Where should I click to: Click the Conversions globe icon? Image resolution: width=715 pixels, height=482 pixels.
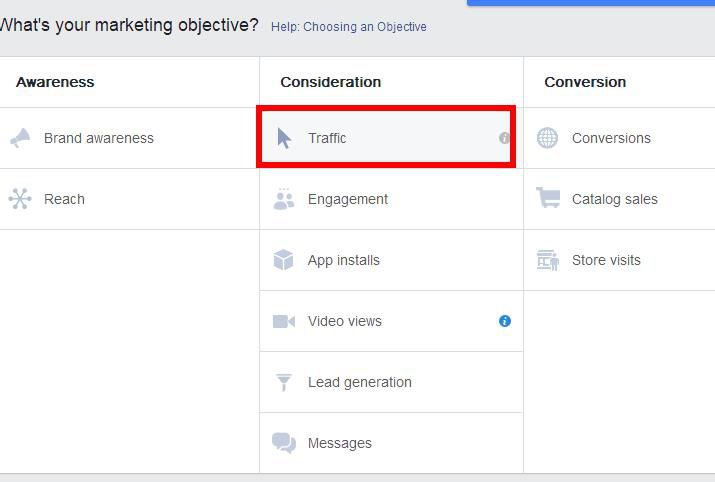pos(547,138)
